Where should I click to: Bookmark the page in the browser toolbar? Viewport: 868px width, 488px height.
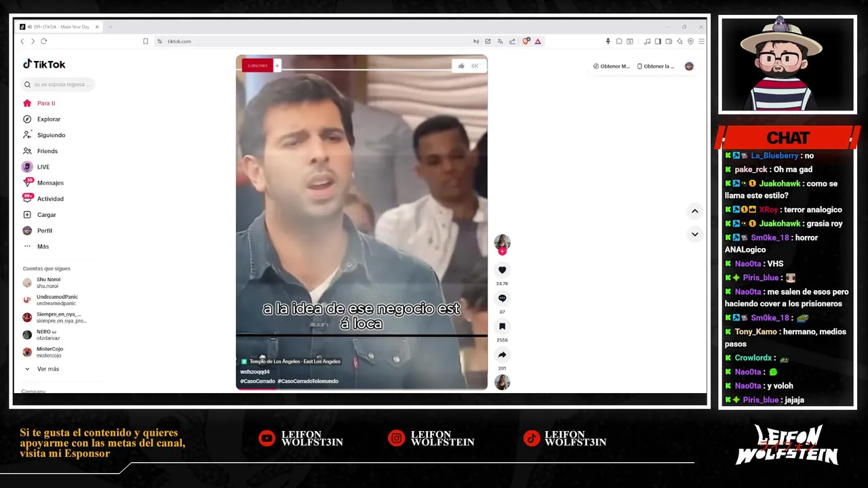point(145,41)
